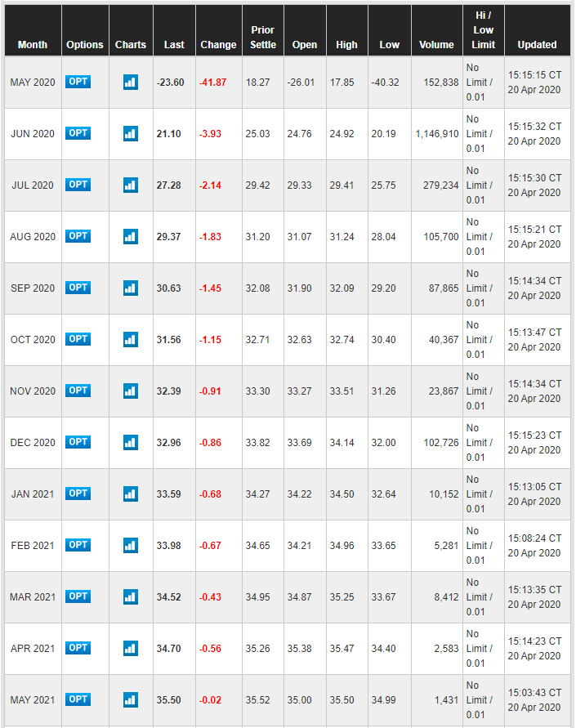Show the chart for OCT 2020 contract
Viewport: 576px width, 728px height.
(131, 339)
